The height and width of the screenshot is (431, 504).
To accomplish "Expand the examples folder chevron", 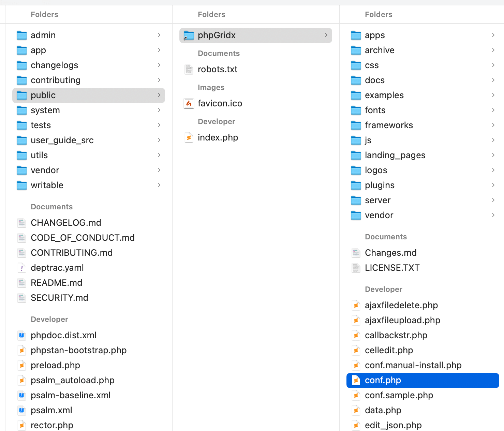I will 493,95.
